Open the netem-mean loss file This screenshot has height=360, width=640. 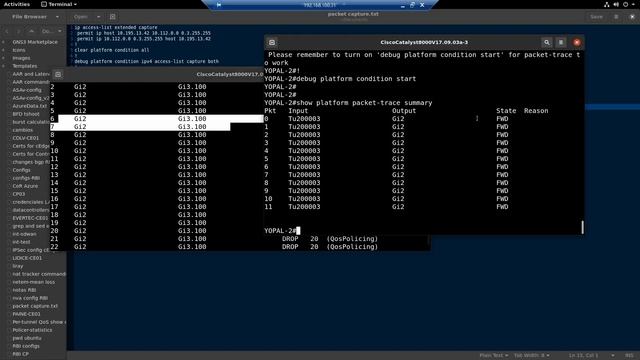[33, 282]
